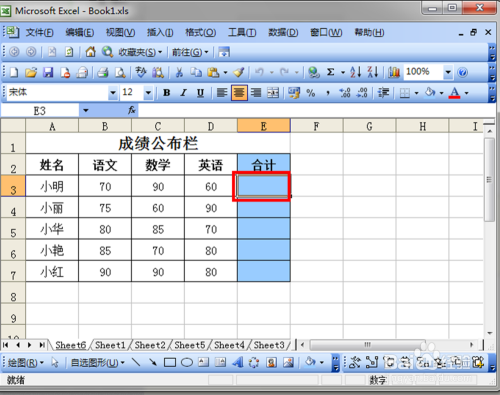Toggle Italic formatting
The height and width of the screenshot is (395, 500).
183,93
